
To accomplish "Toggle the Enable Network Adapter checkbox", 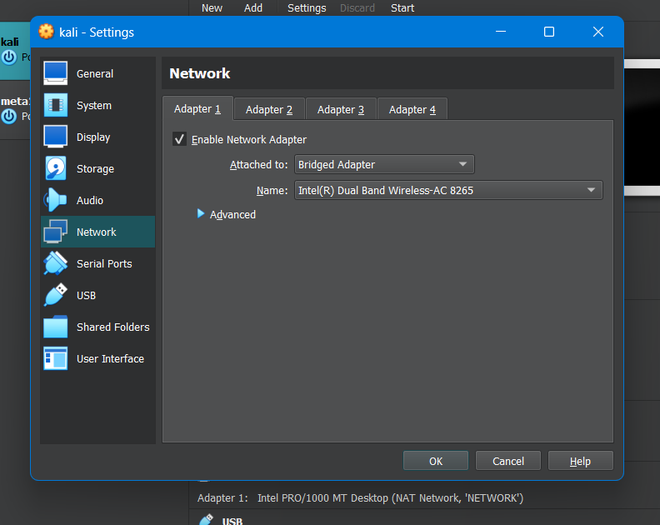I will coord(179,139).
